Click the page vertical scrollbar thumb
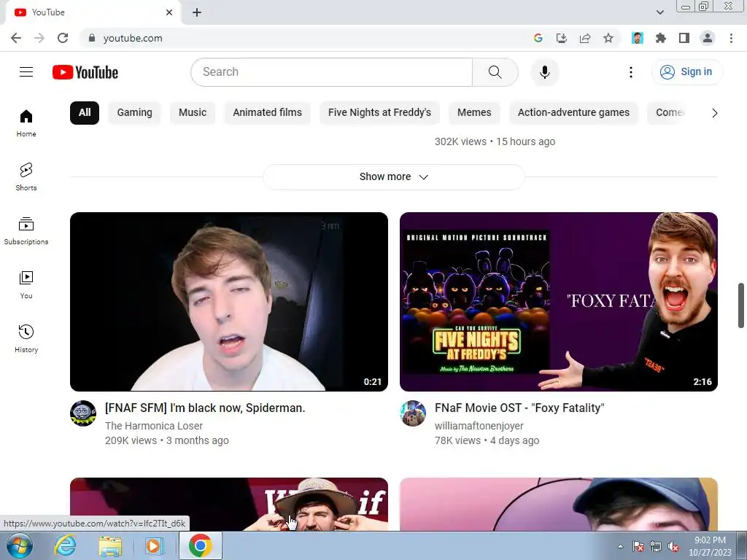Viewport: 747px width, 560px height. tap(741, 306)
